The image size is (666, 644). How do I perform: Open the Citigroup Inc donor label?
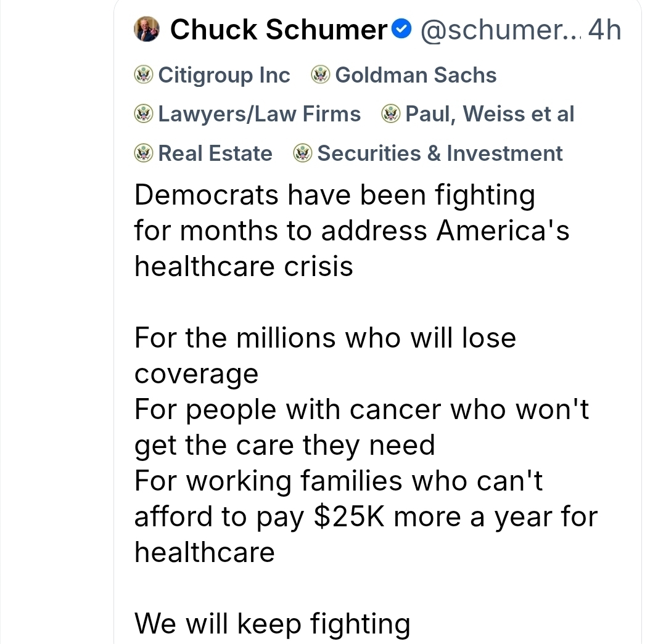click(224, 75)
